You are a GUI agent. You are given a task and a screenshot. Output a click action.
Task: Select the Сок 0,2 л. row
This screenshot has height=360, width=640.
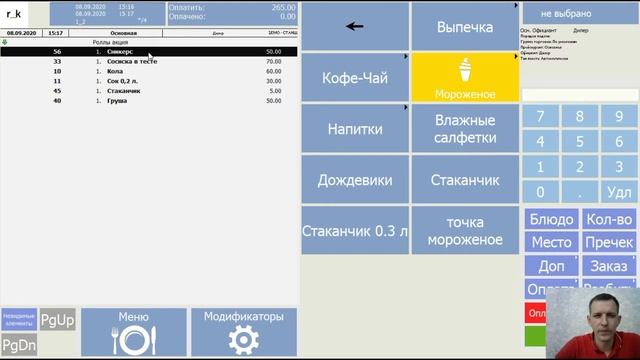point(149,81)
